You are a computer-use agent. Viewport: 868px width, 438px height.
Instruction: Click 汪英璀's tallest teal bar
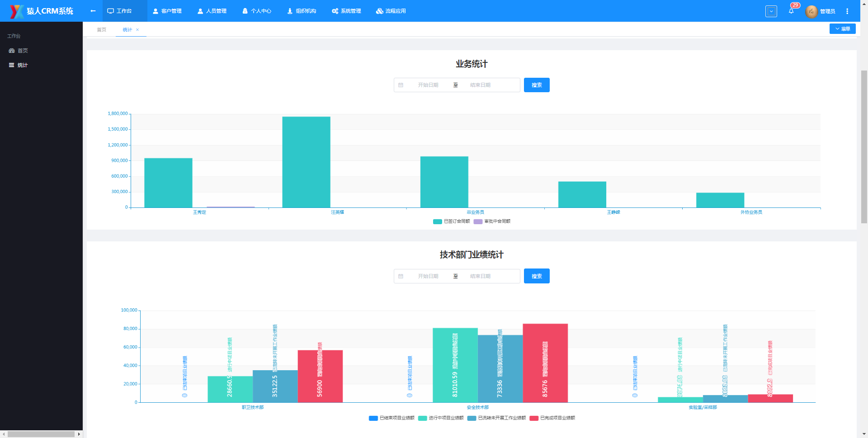click(x=306, y=162)
